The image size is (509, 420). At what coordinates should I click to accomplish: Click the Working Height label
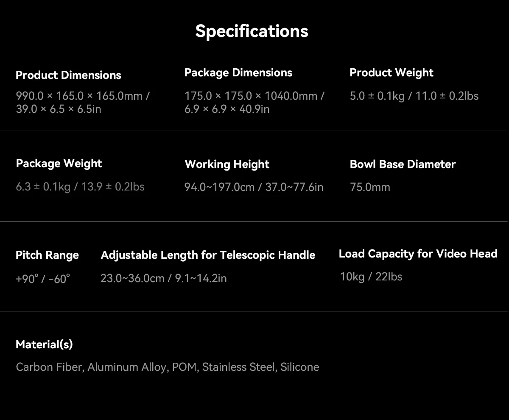pos(227,164)
